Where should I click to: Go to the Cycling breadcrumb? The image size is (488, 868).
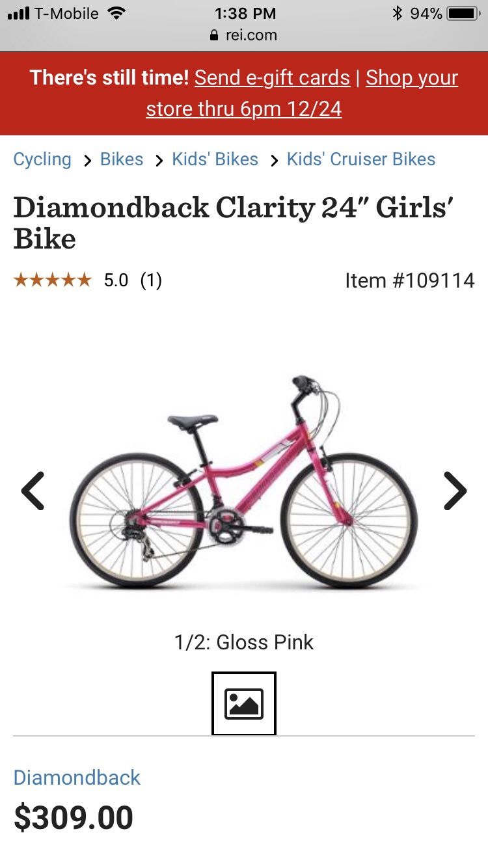click(42, 159)
